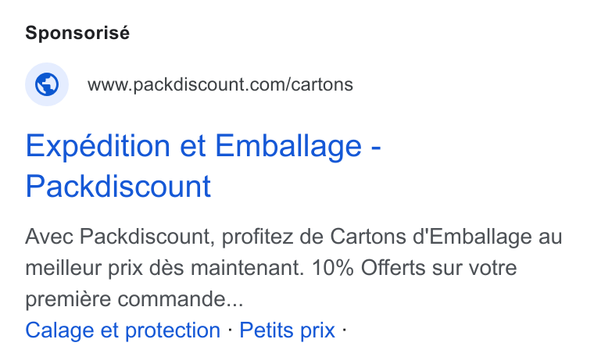Click the word 'protection' in the sitelink
Image resolution: width=594 pixels, height=364 pixels.
coord(173,330)
